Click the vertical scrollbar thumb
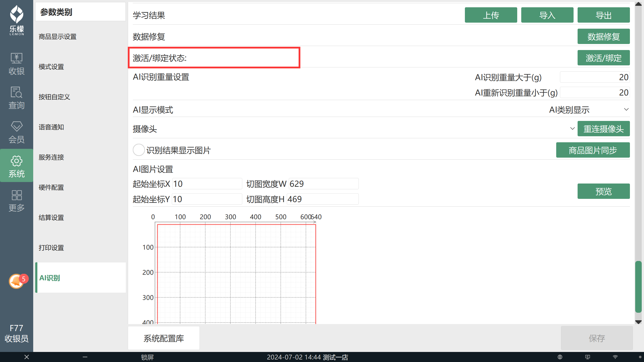644x362 pixels. 638,287
